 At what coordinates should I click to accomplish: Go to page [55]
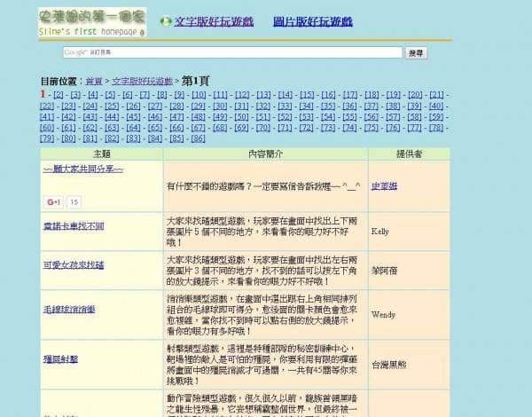pyautogui.click(x=349, y=117)
